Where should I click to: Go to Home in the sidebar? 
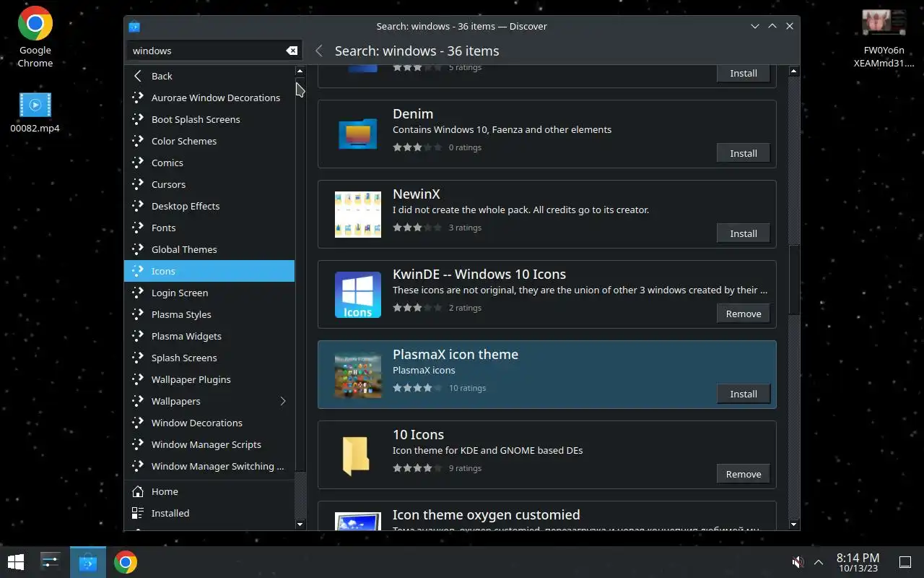[209, 491]
